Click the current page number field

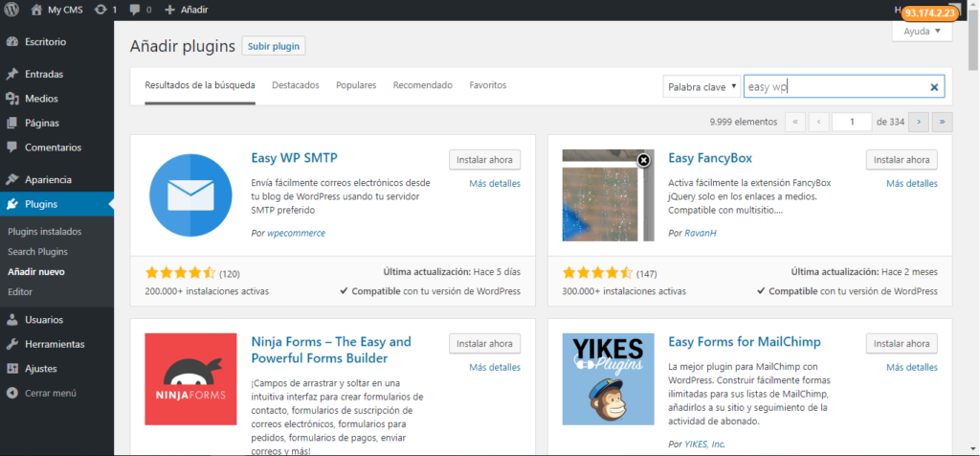pos(852,122)
